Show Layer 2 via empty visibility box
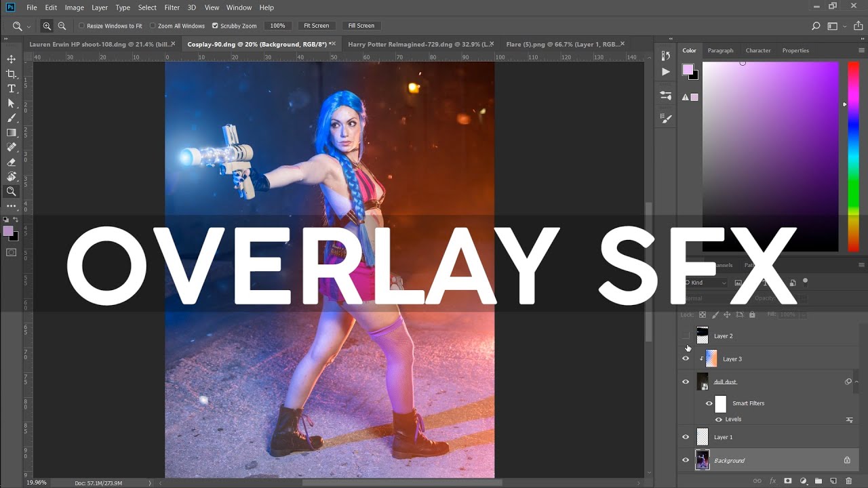 686,335
